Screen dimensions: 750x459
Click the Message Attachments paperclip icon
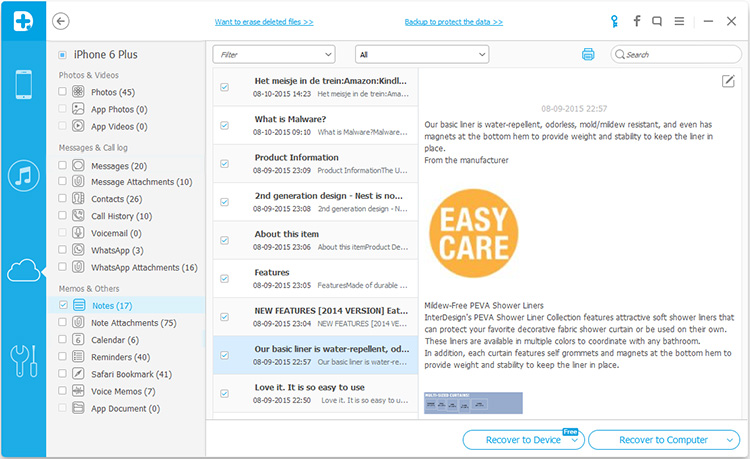point(78,181)
